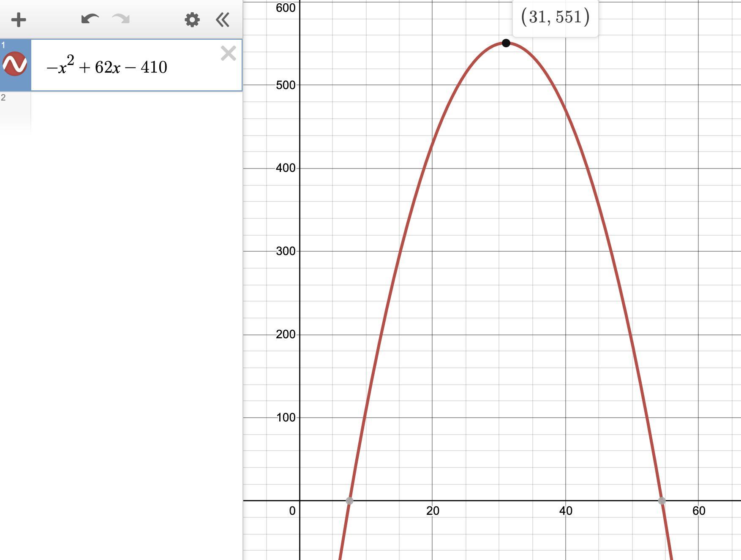741x560 pixels.
Task: Delete expression 1 with the X
Action: coord(228,54)
